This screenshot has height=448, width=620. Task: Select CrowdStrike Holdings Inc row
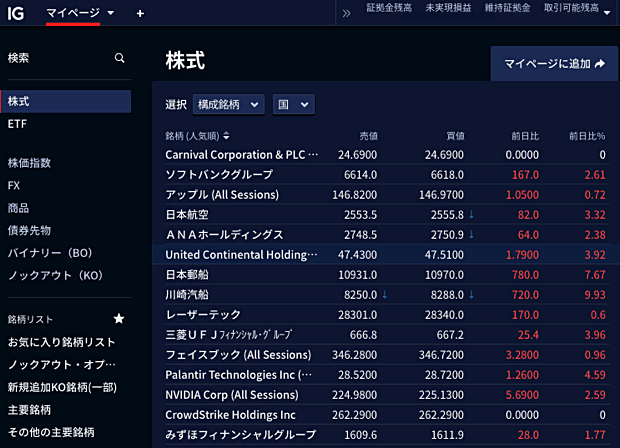pos(386,415)
